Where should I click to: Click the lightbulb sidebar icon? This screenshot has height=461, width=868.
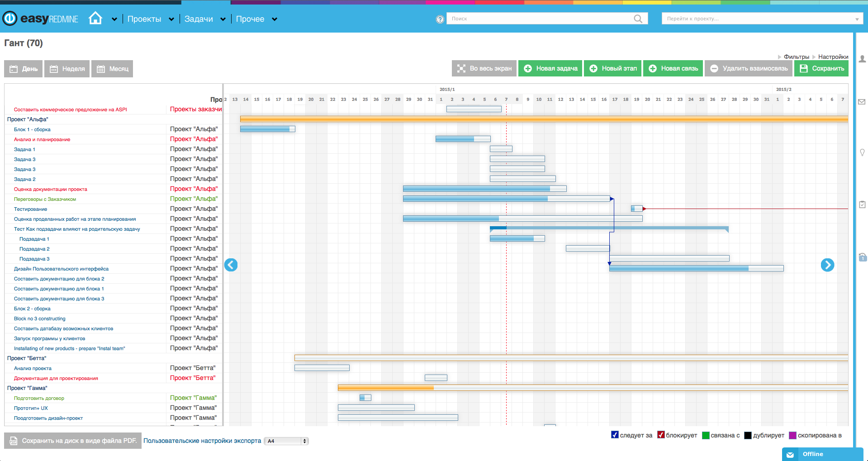pyautogui.click(x=862, y=152)
